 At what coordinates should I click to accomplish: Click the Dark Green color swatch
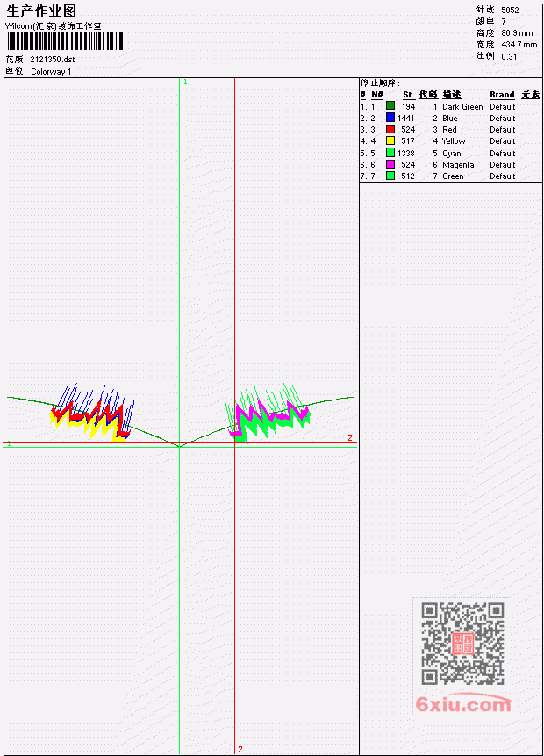pyautogui.click(x=390, y=106)
